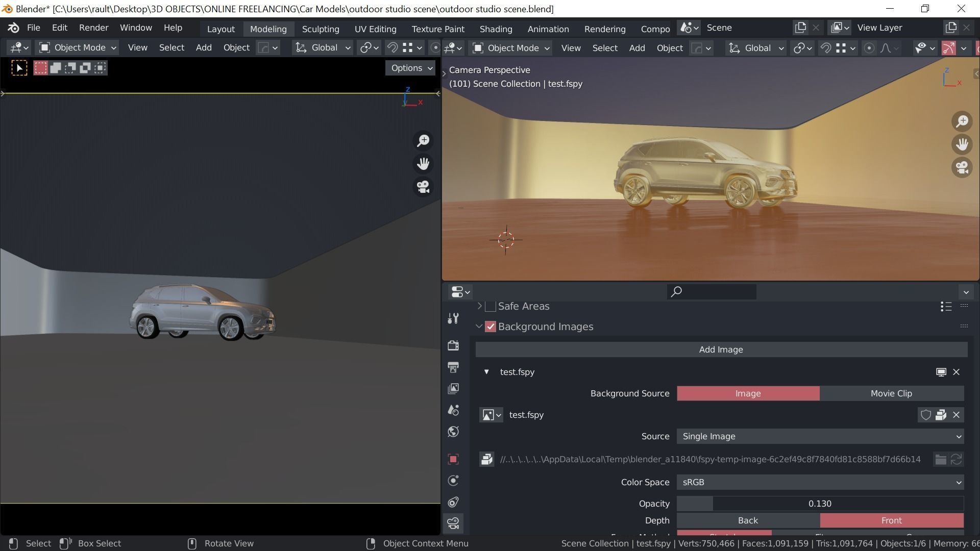The image size is (980, 551).
Task: Open the Edit menu
Action: [x=59, y=28]
